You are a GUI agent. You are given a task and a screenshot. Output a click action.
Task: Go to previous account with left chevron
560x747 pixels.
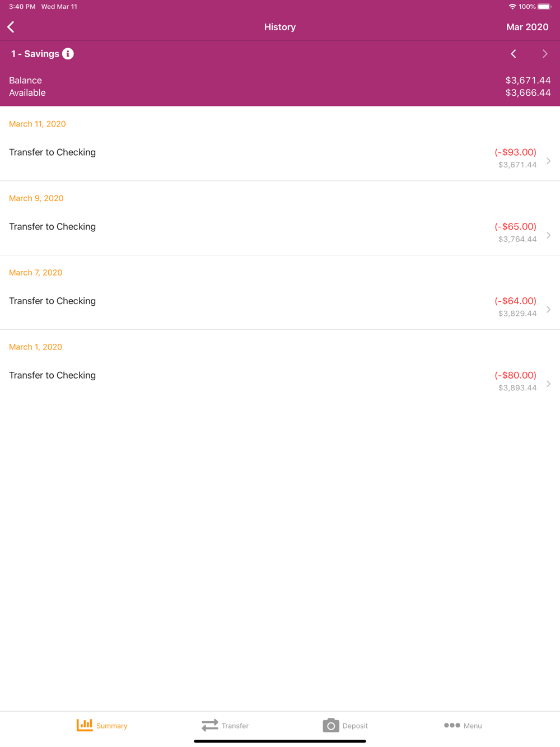point(514,54)
